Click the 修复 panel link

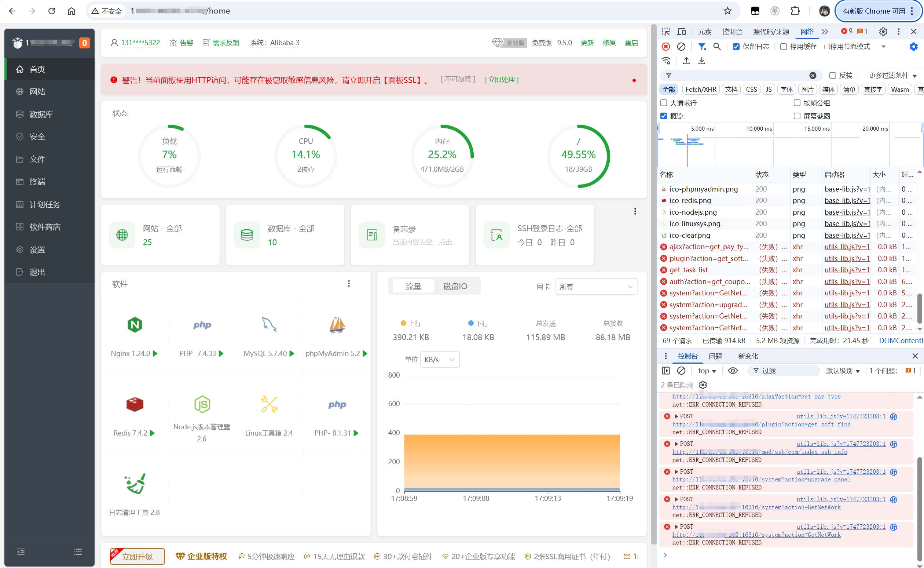(x=609, y=43)
